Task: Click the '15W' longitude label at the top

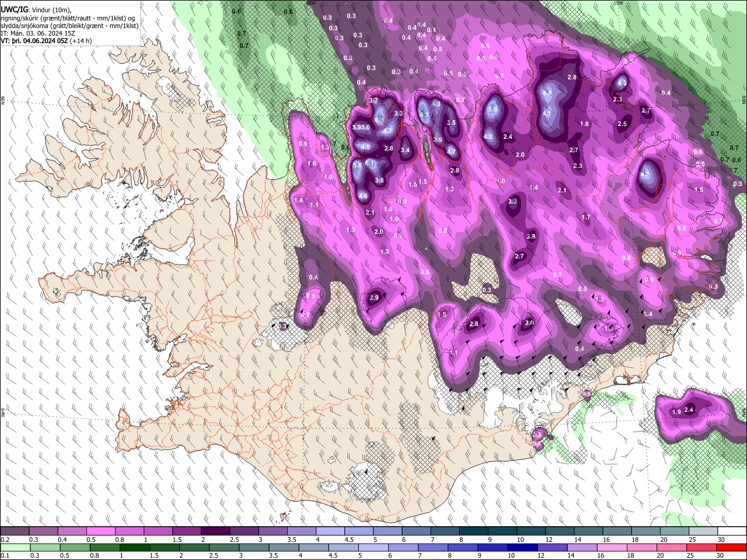Action: (x=619, y=3)
